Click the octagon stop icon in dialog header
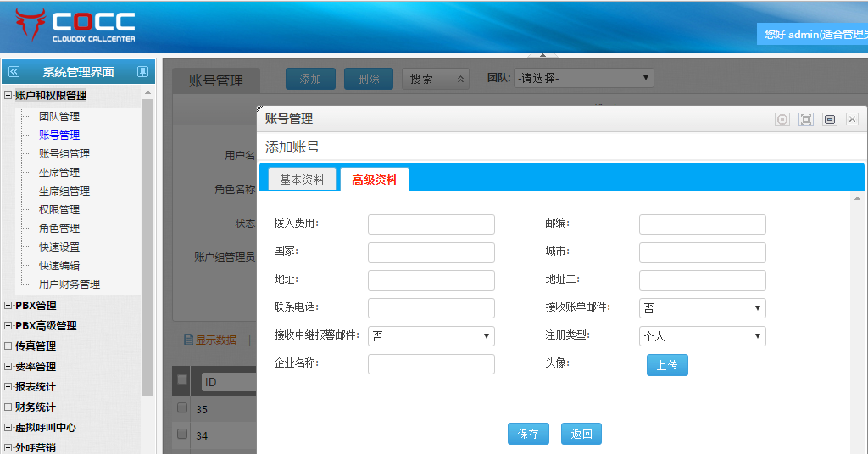Image resolution: width=868 pixels, height=454 pixels. [782, 119]
